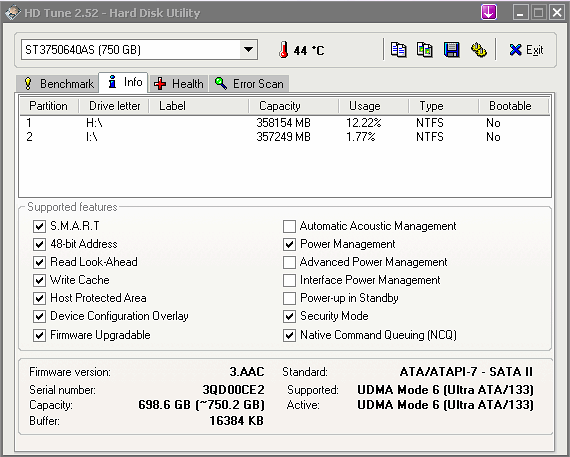The width and height of the screenshot is (570, 457).
Task: Click the Exit button
Action: point(526,50)
